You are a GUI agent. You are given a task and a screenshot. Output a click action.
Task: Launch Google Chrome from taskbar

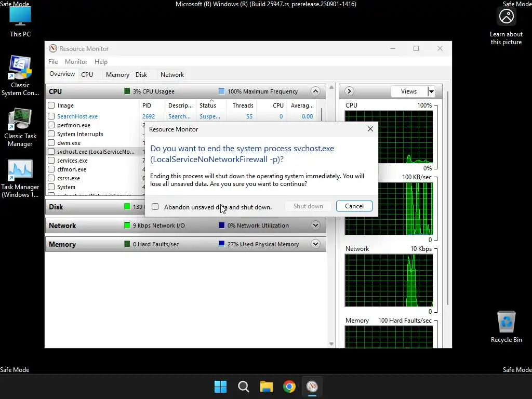[289, 387]
